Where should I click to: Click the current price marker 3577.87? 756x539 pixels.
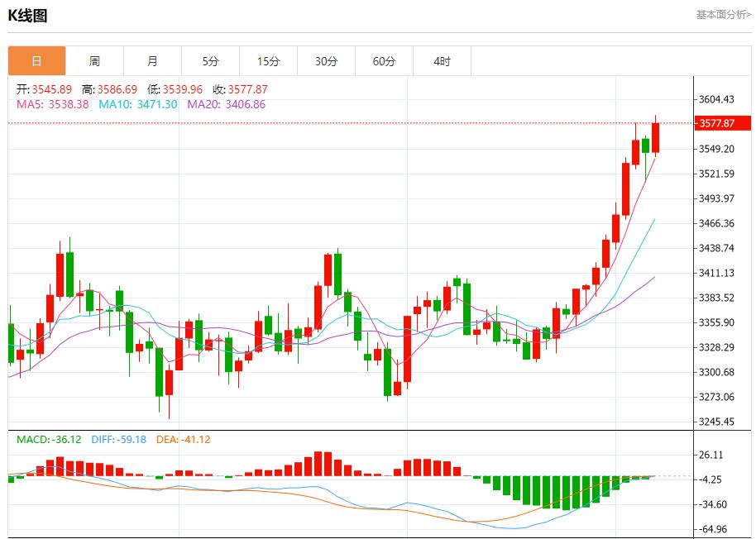[723, 122]
